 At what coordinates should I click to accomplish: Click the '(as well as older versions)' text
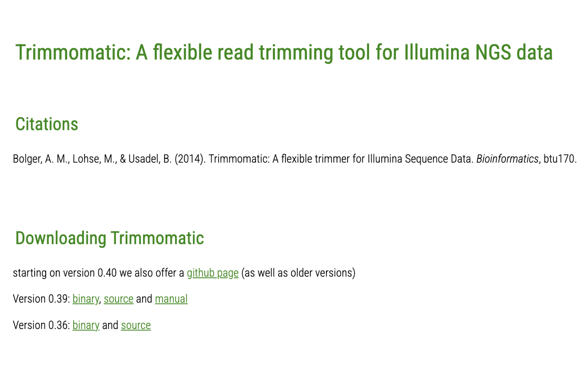pyautogui.click(x=298, y=273)
